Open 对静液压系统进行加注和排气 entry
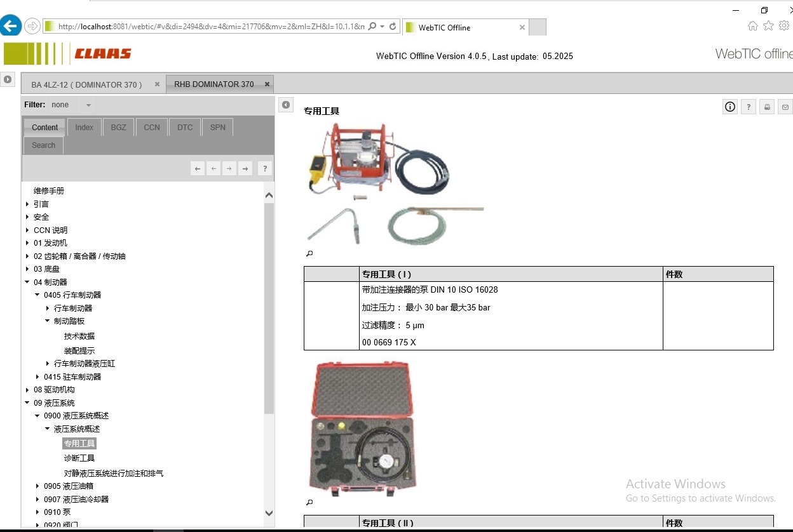793x532 pixels. 114,474
